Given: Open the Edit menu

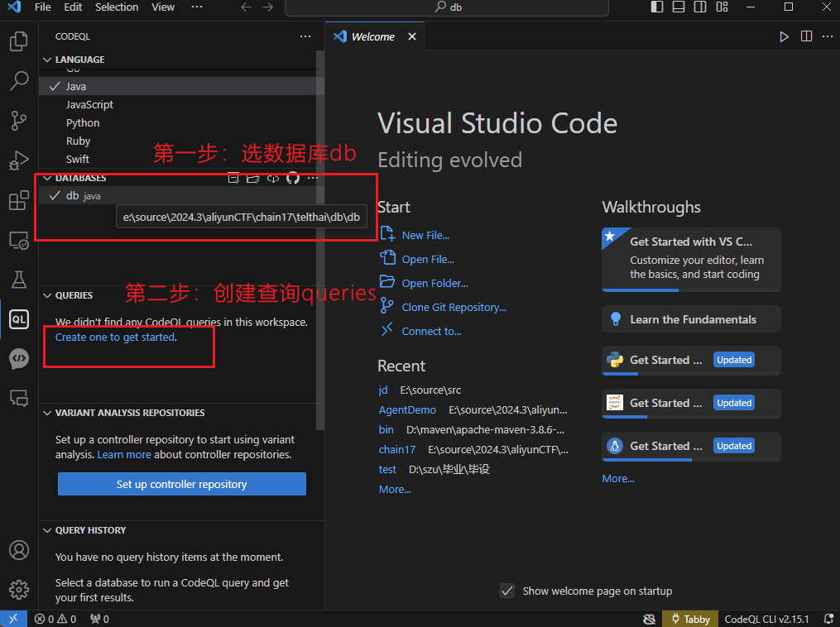Looking at the screenshot, I should 73,7.
